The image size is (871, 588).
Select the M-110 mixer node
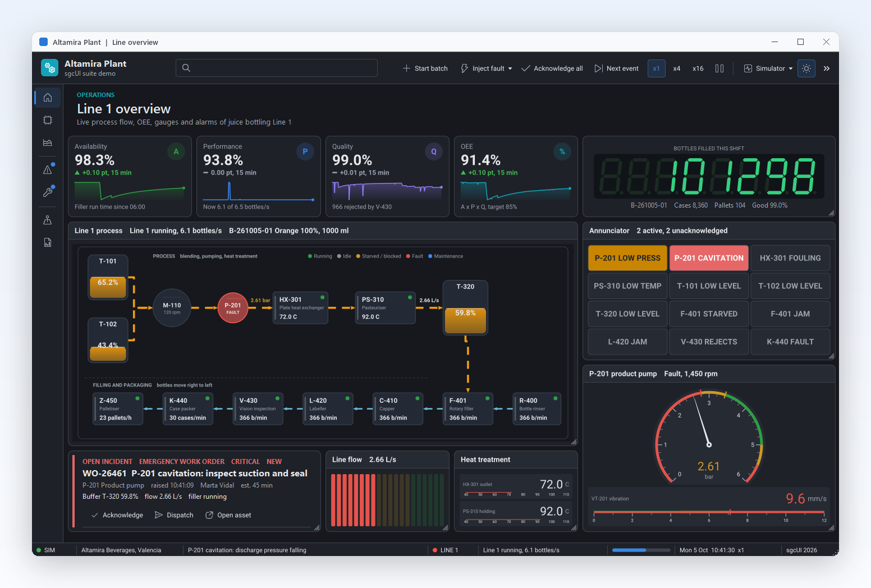pyautogui.click(x=172, y=308)
